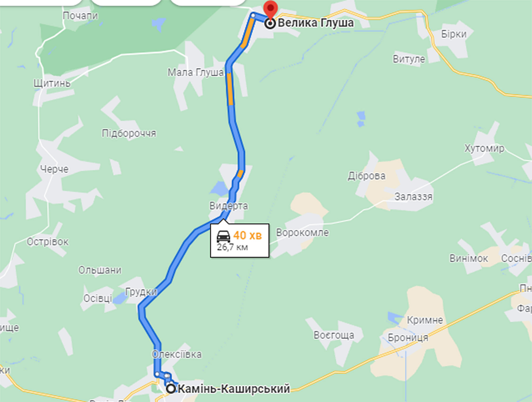Image resolution: width=532 pixels, height=402 pixels.
Task: Click the white route waypoint near Велика Глуша
Action: tap(253, 16)
